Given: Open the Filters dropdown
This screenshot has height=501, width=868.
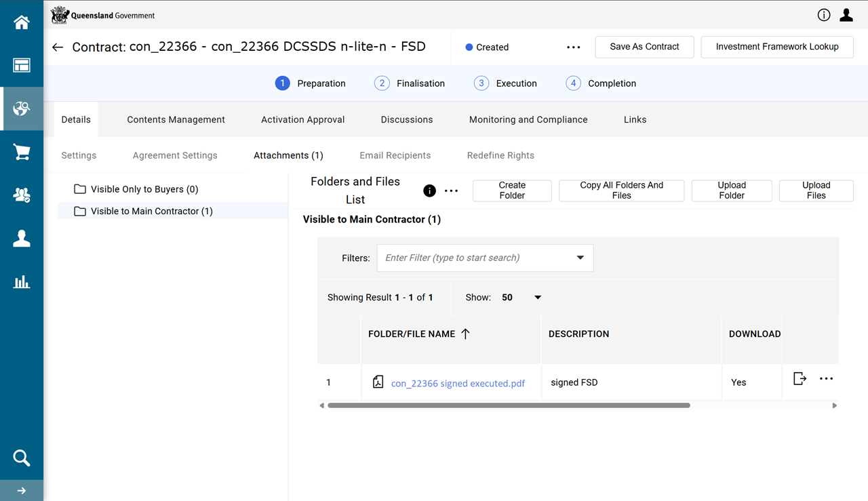Looking at the screenshot, I should click(x=580, y=258).
